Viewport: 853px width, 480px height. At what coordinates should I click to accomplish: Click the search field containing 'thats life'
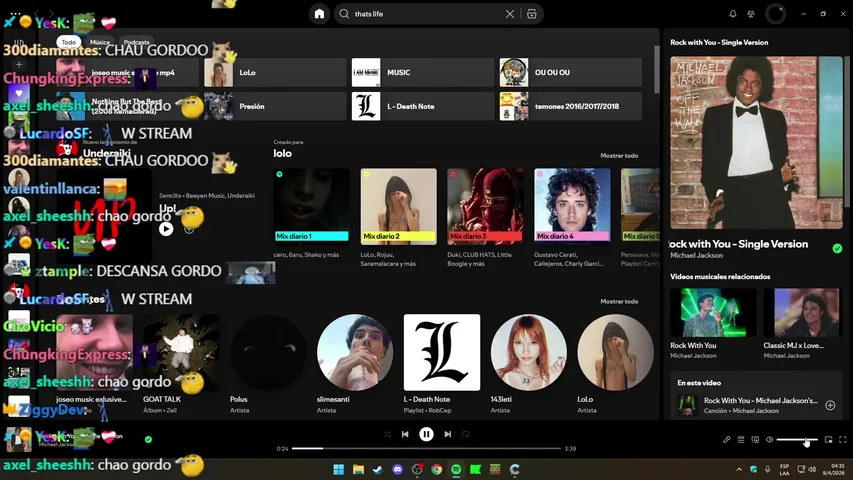click(424, 14)
